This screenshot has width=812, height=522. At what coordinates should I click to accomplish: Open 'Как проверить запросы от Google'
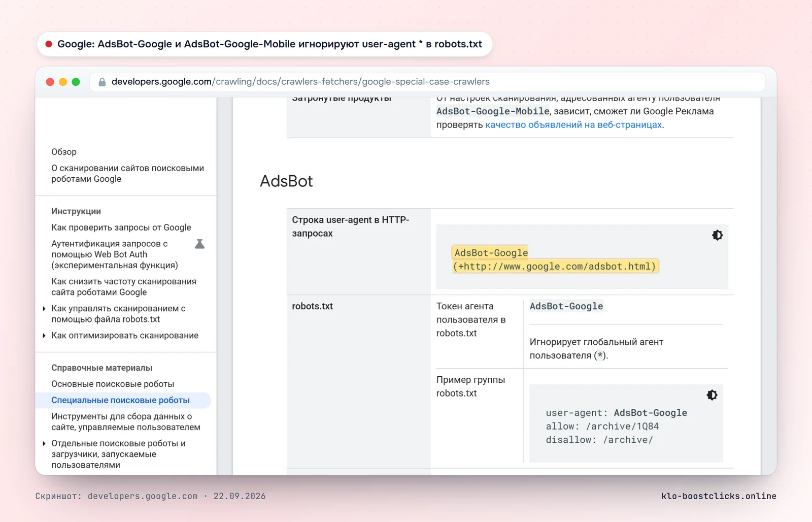pyautogui.click(x=121, y=227)
